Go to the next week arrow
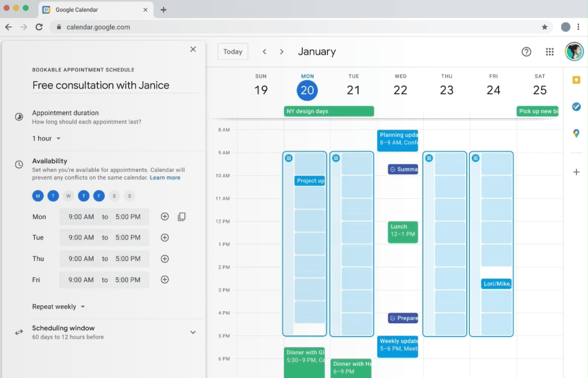 [x=281, y=52]
